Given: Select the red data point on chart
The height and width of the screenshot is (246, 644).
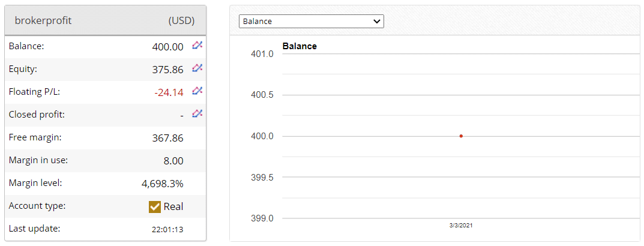Looking at the screenshot, I should tap(461, 136).
